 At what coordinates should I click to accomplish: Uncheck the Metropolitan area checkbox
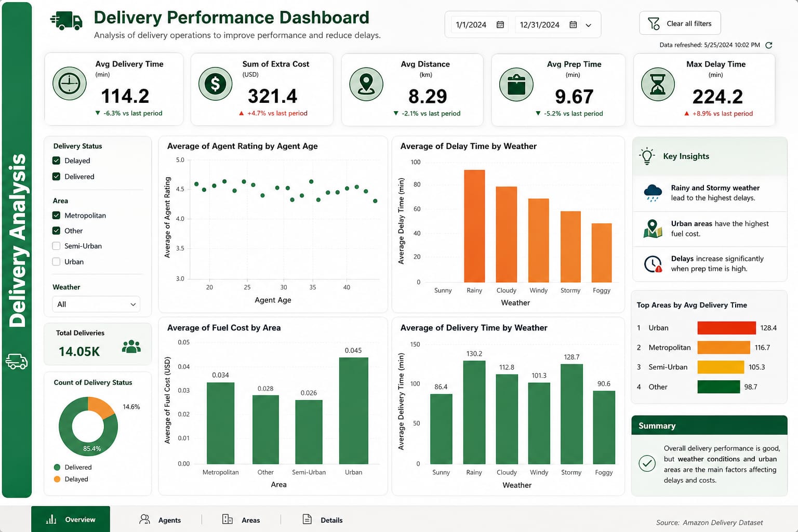(56, 215)
